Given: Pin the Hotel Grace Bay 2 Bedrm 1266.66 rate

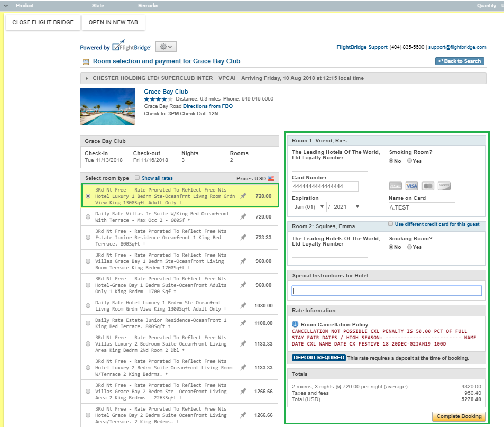Looking at the screenshot, I should [243, 415].
